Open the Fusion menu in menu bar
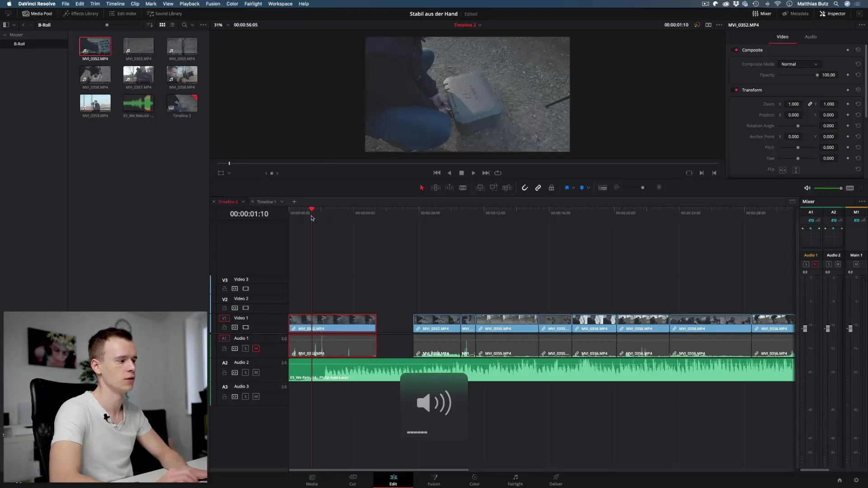The height and width of the screenshot is (488, 868). pos(212,4)
